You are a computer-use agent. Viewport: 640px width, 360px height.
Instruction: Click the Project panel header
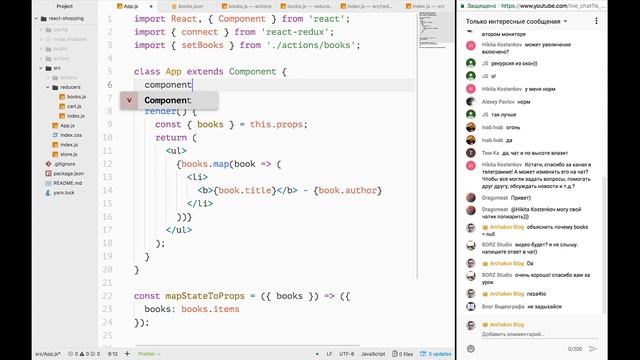coord(64,6)
